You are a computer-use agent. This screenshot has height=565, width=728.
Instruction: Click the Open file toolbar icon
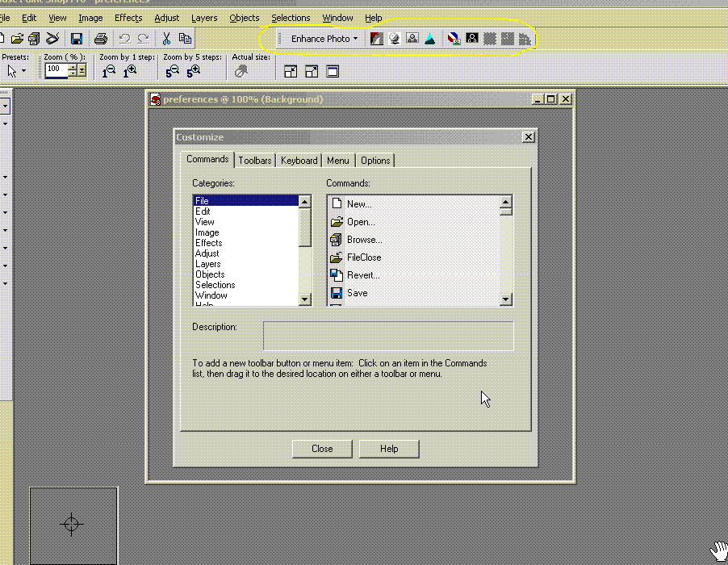pos(17,39)
